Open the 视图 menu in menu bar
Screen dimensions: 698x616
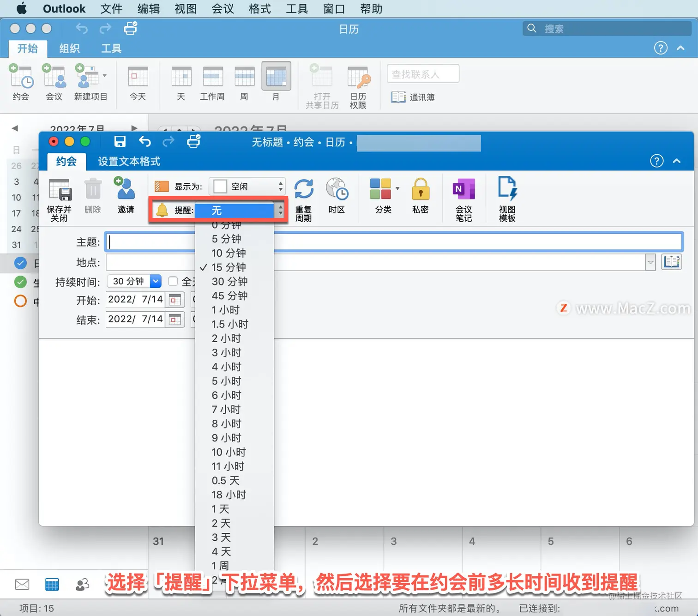pyautogui.click(x=186, y=9)
